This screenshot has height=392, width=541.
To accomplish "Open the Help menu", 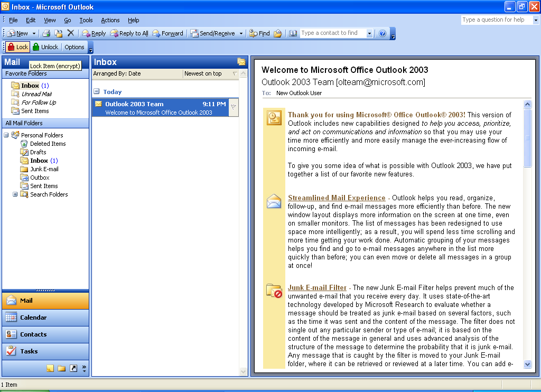I will point(134,20).
